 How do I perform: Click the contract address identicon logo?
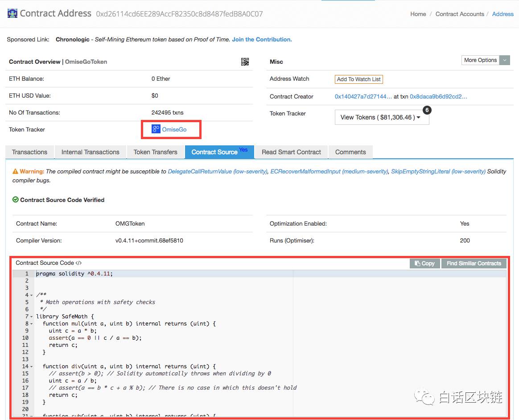[x=12, y=13]
